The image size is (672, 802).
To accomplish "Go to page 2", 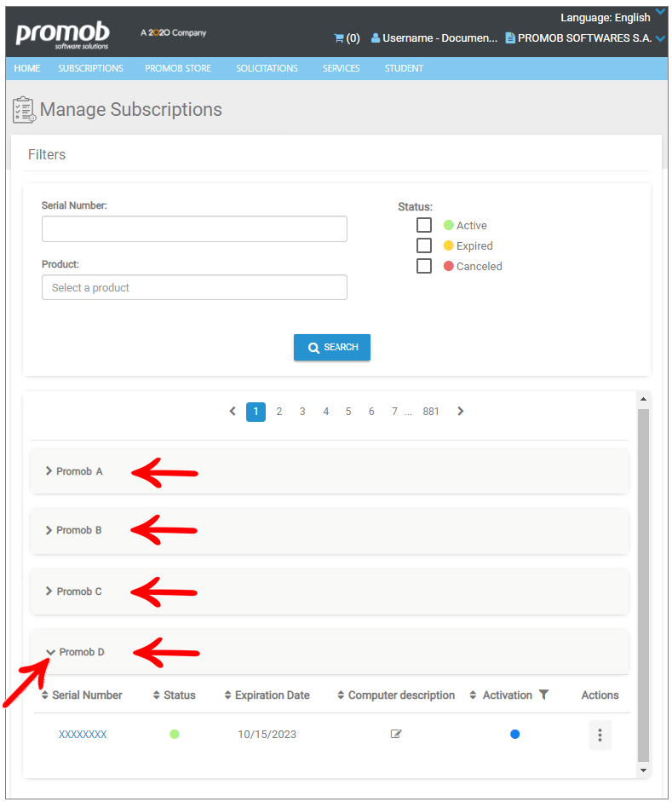I will [279, 412].
